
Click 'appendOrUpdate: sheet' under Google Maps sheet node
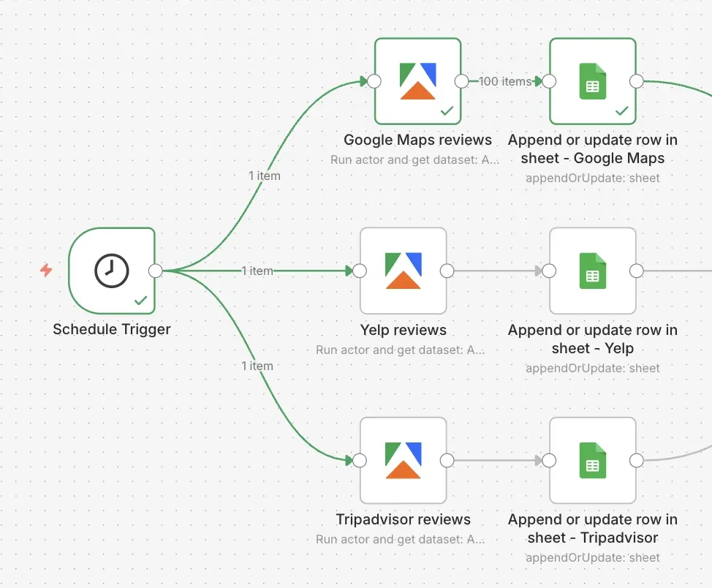(593, 178)
